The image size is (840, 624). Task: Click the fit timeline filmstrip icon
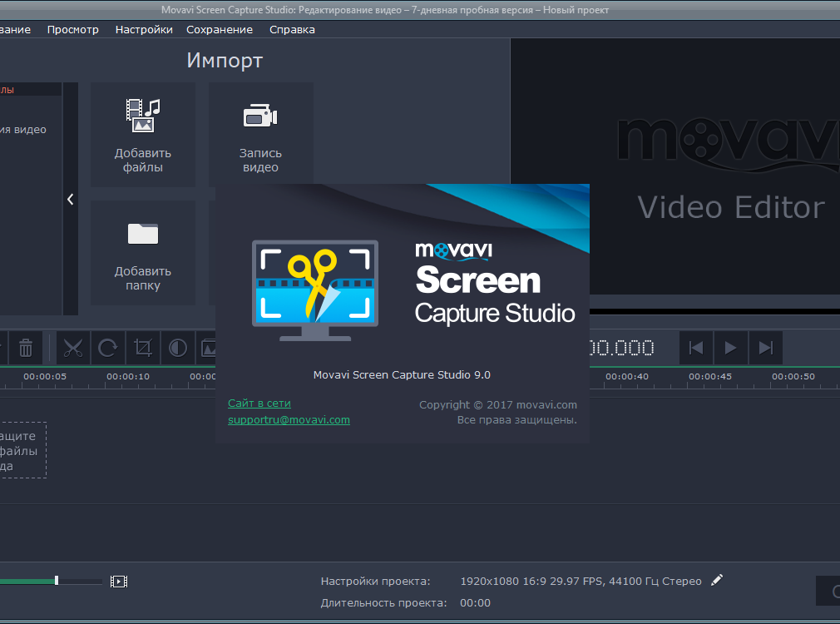(x=119, y=581)
